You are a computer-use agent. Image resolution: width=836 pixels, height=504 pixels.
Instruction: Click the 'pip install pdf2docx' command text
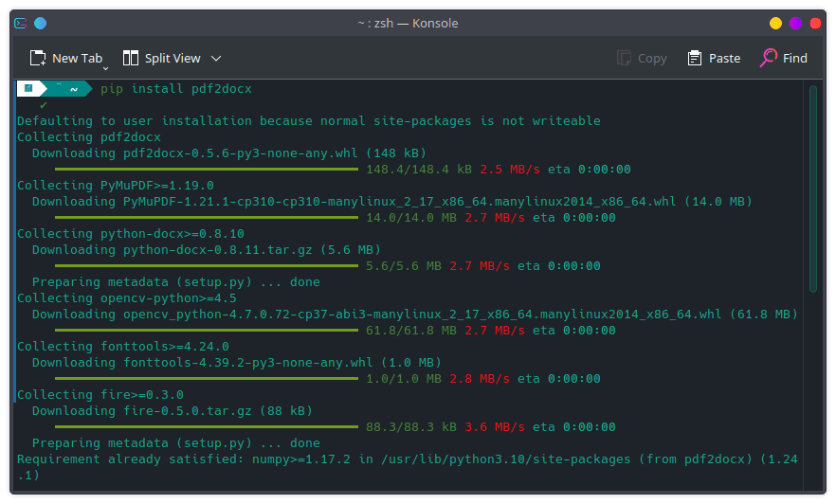tap(176, 88)
